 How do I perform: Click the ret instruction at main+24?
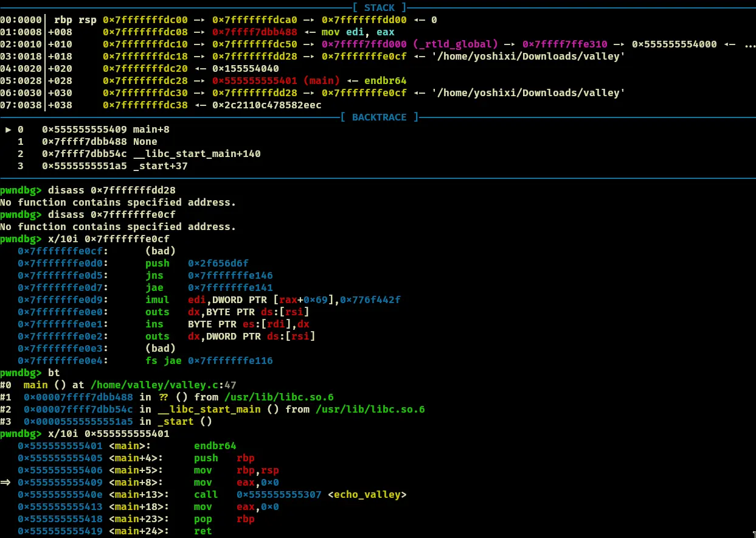tap(203, 531)
